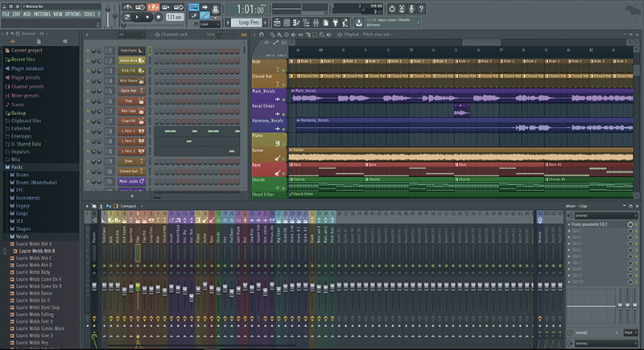The image size is (644, 350).
Task: Toggle the link chain icon in toolbar
Action: click(204, 15)
